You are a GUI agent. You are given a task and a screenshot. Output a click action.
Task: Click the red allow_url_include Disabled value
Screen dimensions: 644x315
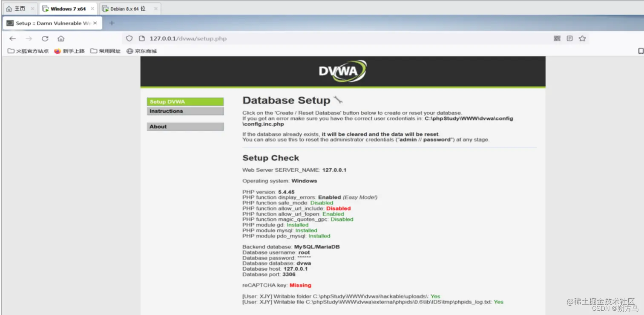click(339, 208)
